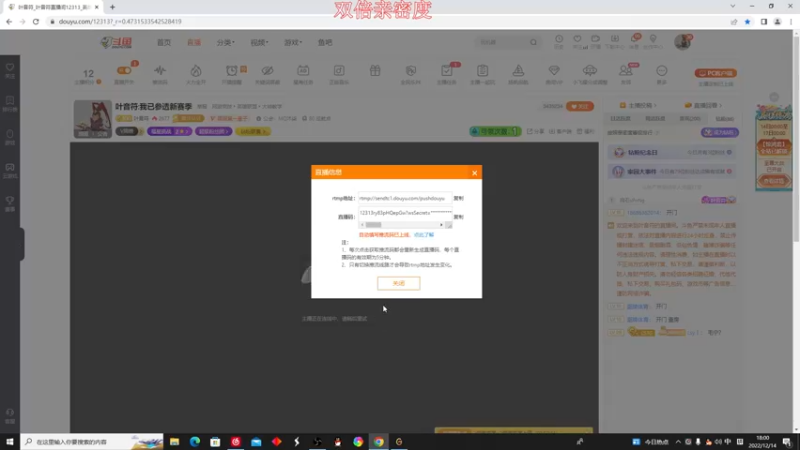Open the sailboat icon in toolbar
The image size is (800, 450).
pyautogui.click(x=518, y=71)
